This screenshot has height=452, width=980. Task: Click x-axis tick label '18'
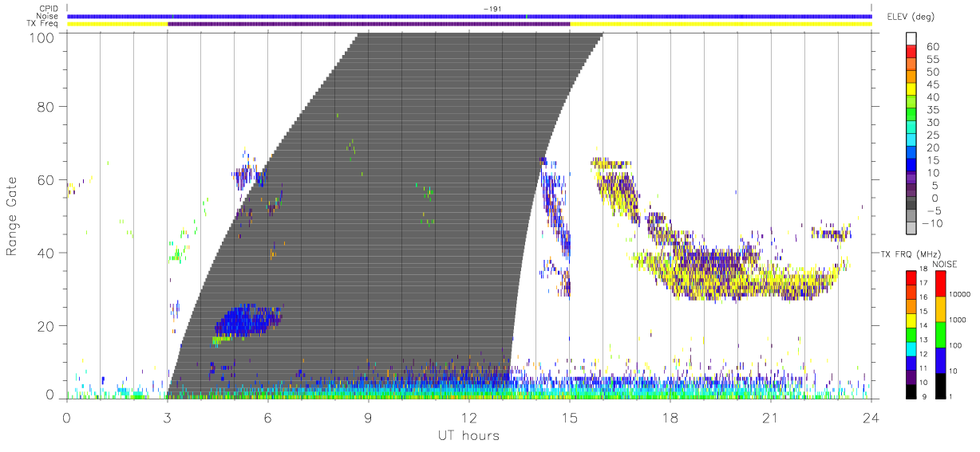pyautogui.click(x=670, y=418)
